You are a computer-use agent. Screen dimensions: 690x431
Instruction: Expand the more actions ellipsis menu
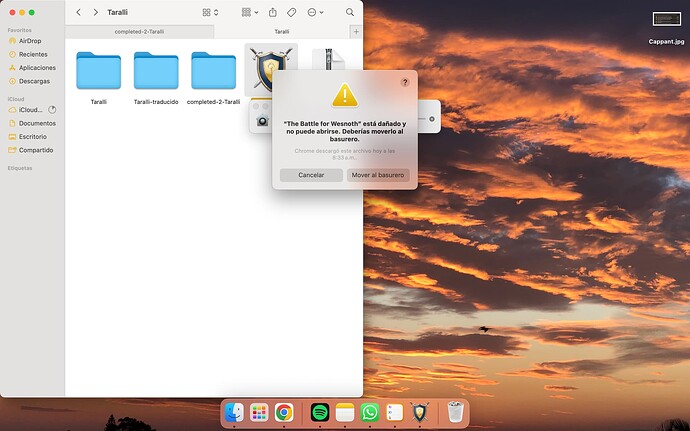(x=316, y=12)
